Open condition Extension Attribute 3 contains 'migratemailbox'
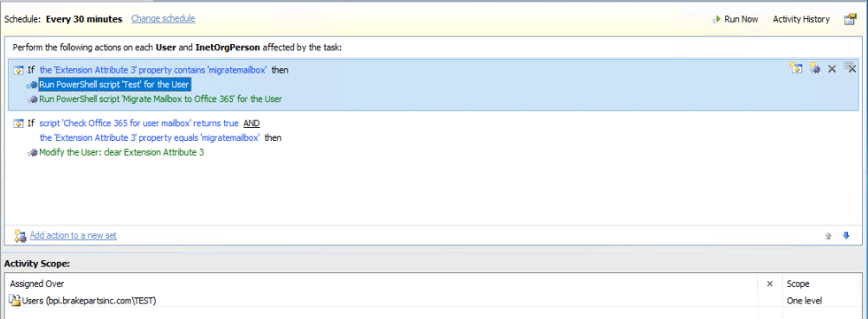Screen dimensions: 868x319 pyautogui.click(x=154, y=70)
